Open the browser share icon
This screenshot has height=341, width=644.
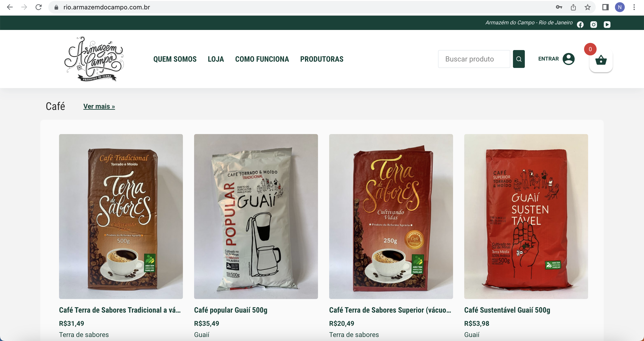point(573,7)
